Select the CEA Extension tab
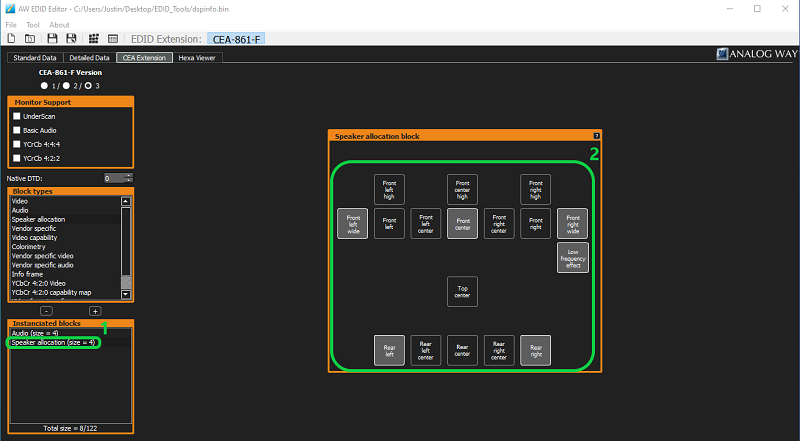The width and height of the screenshot is (800, 441). pos(144,58)
